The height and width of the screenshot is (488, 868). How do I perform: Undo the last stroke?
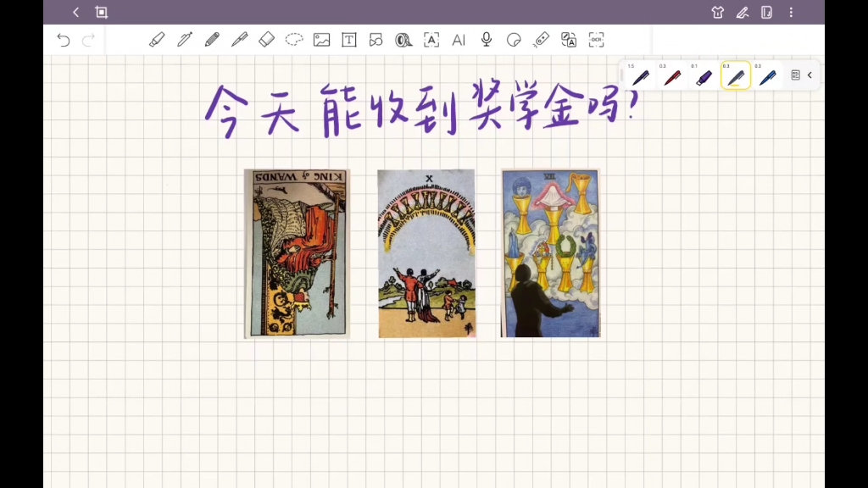(x=63, y=40)
